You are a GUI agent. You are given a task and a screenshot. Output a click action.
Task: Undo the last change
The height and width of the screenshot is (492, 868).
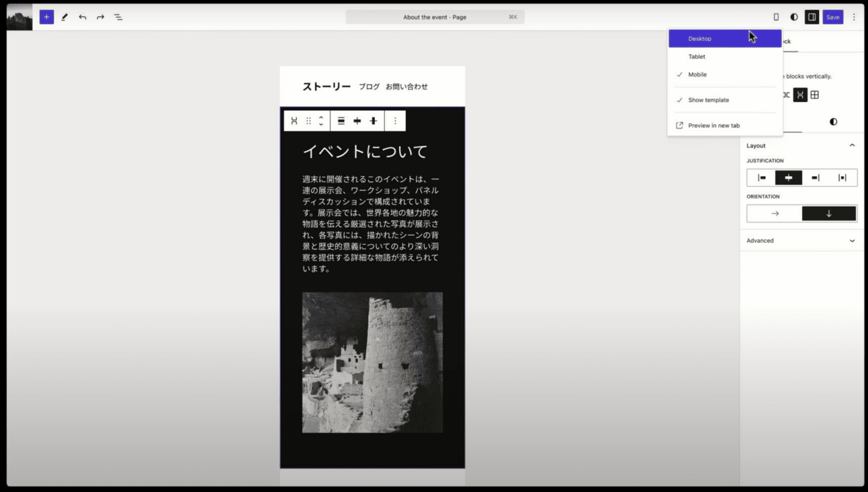click(83, 17)
